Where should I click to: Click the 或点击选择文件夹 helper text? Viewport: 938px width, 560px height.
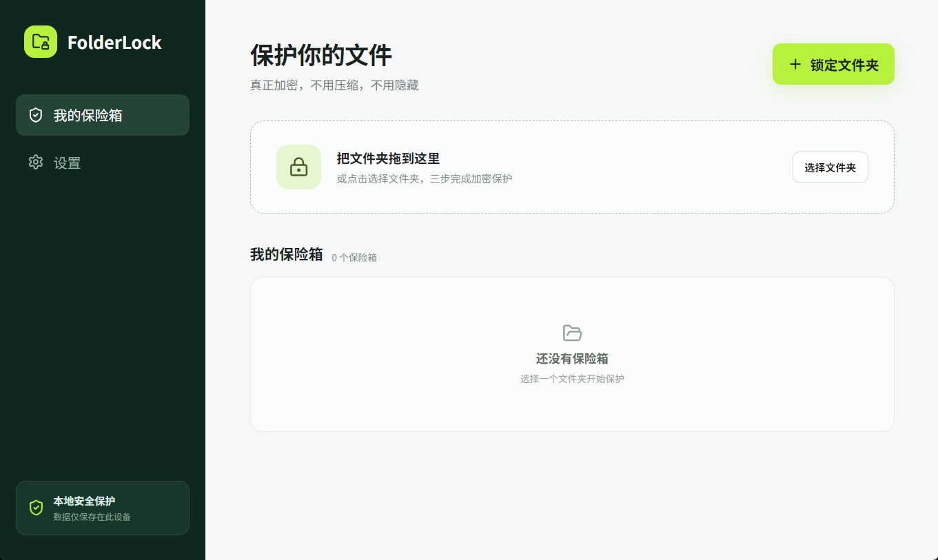coord(424,179)
